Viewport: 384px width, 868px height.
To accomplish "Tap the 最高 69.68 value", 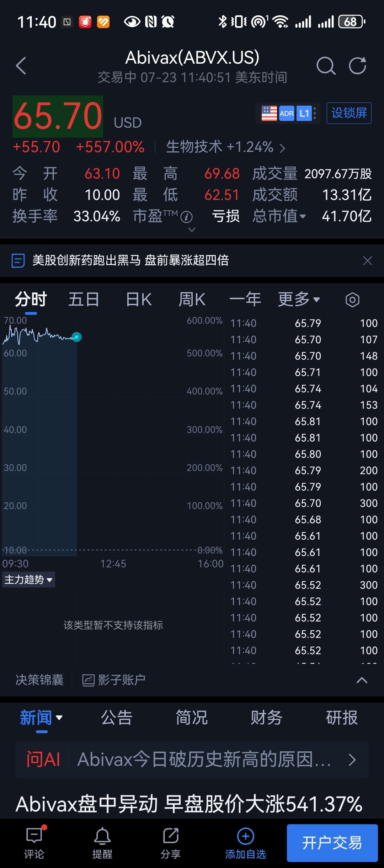I will point(222,174).
